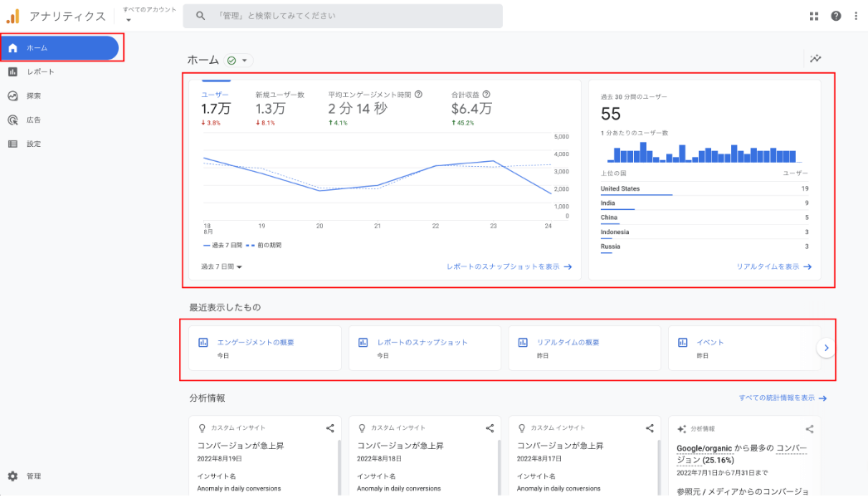The width and height of the screenshot is (868, 498).
Task: Select the 合計収益 metric tab
Action: (471, 107)
